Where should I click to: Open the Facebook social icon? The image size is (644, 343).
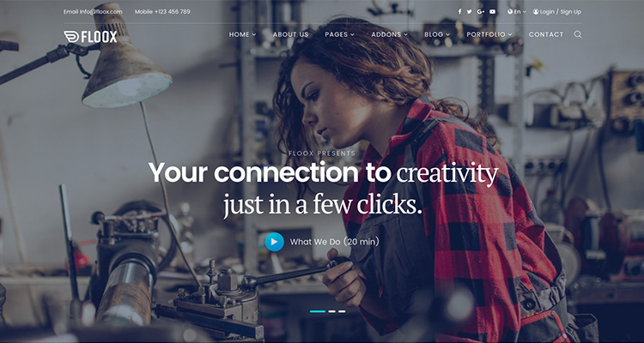click(x=459, y=12)
